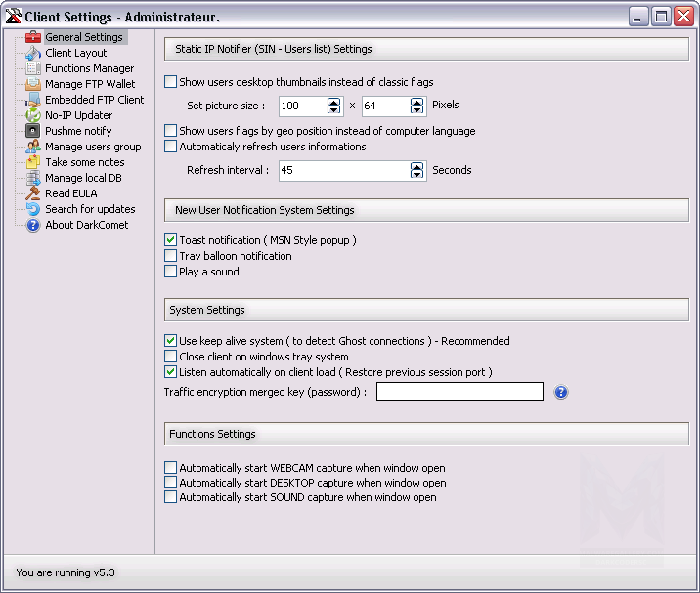Uncheck Toast notification MSN Style popup
Viewport: 700px width, 593px height.
click(171, 240)
